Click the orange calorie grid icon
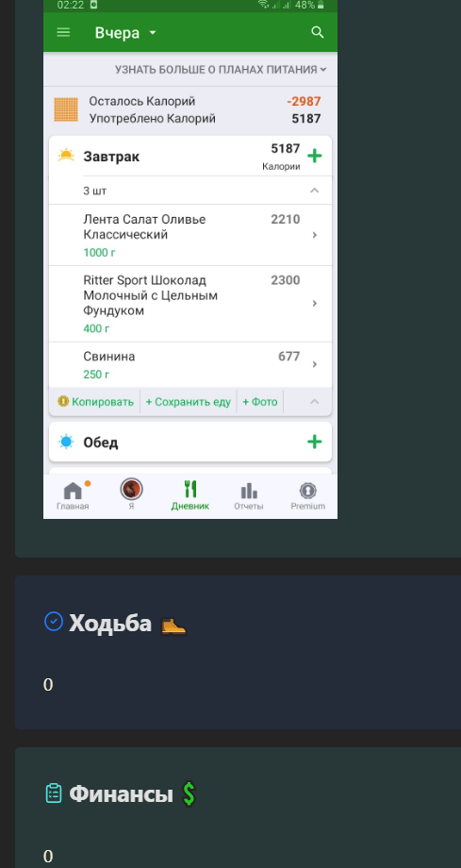The width and height of the screenshot is (461, 868). click(x=66, y=109)
